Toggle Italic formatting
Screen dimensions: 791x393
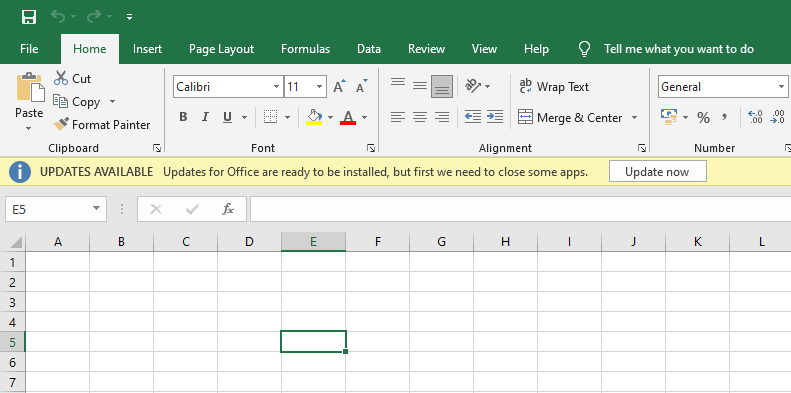[205, 118]
